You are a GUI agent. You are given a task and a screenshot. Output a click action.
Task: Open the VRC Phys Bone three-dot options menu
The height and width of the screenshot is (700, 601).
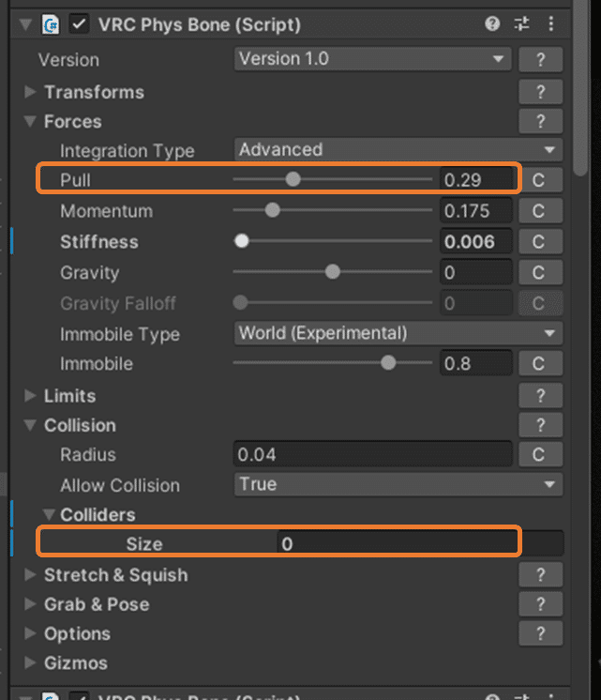click(551, 23)
